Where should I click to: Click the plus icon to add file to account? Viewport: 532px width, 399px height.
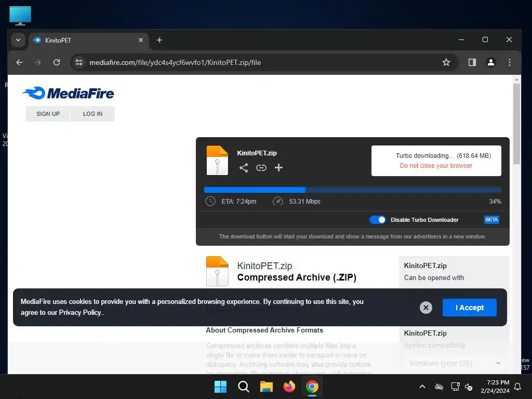coord(278,168)
